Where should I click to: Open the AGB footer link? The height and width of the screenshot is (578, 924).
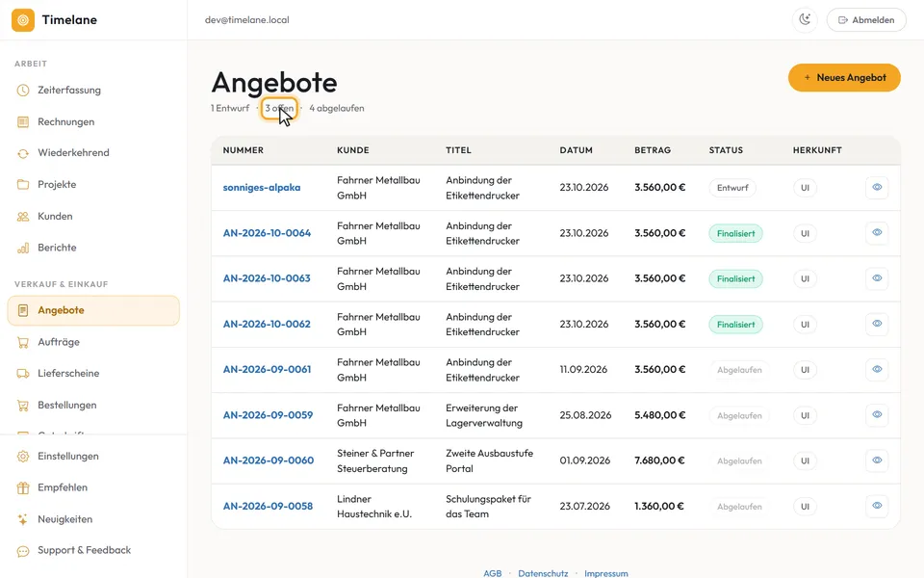(x=493, y=573)
